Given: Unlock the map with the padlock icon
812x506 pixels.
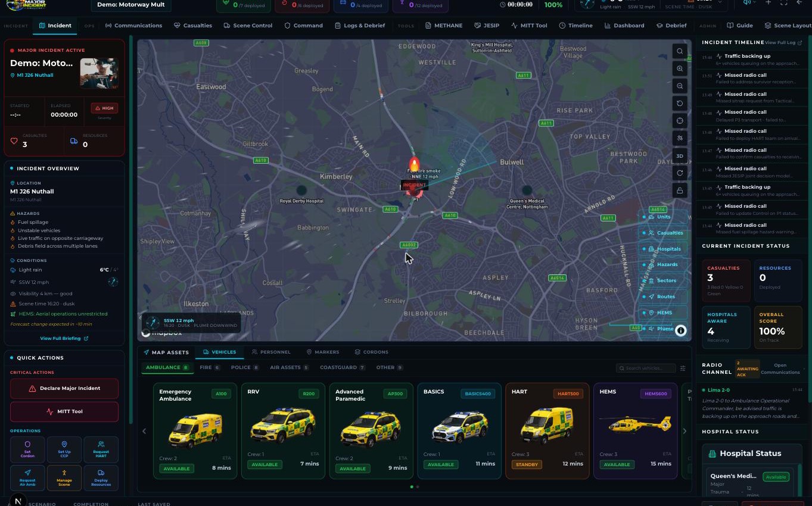Looking at the screenshot, I should [x=680, y=190].
